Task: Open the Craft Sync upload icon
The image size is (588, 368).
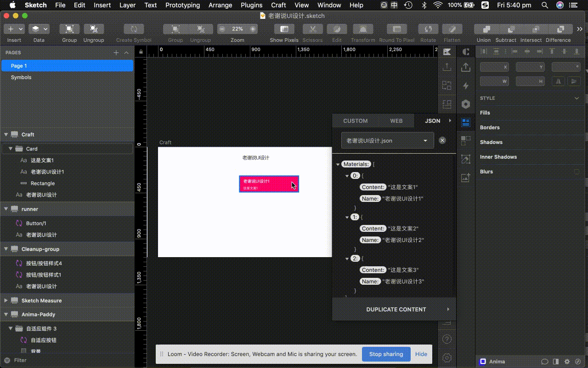Action: (x=466, y=67)
